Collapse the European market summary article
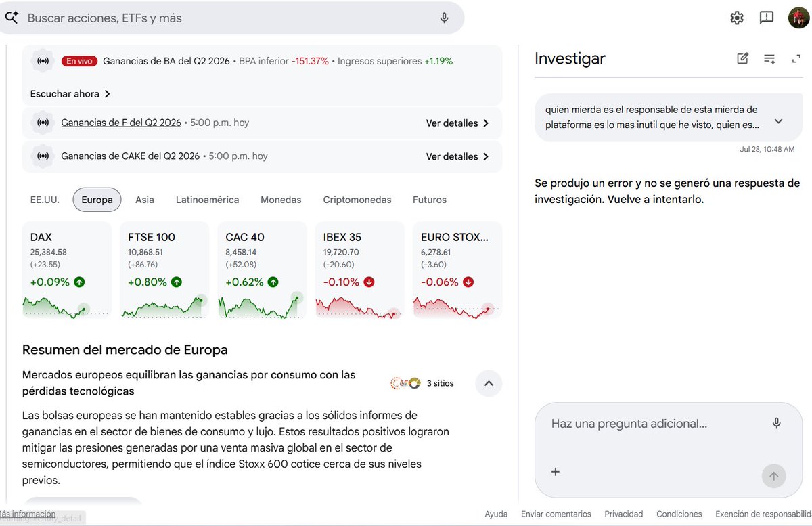 489,383
